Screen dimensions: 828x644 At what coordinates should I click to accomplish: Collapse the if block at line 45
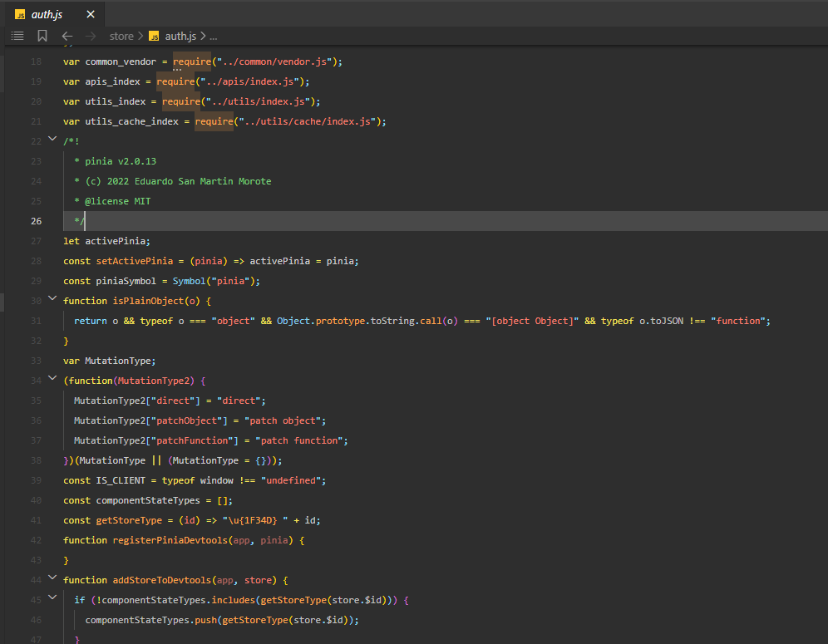52,599
